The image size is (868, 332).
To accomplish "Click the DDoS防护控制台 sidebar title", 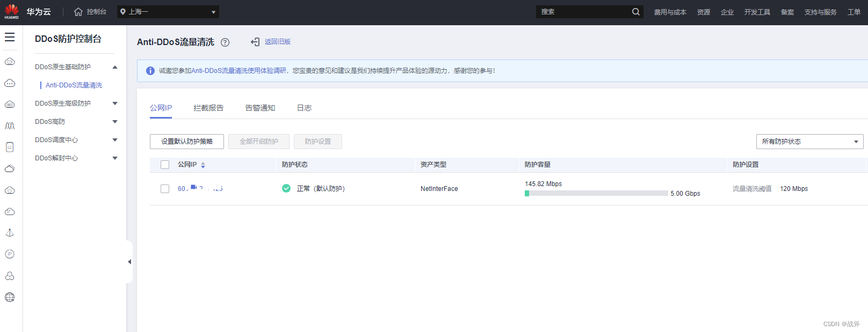I will pos(68,39).
